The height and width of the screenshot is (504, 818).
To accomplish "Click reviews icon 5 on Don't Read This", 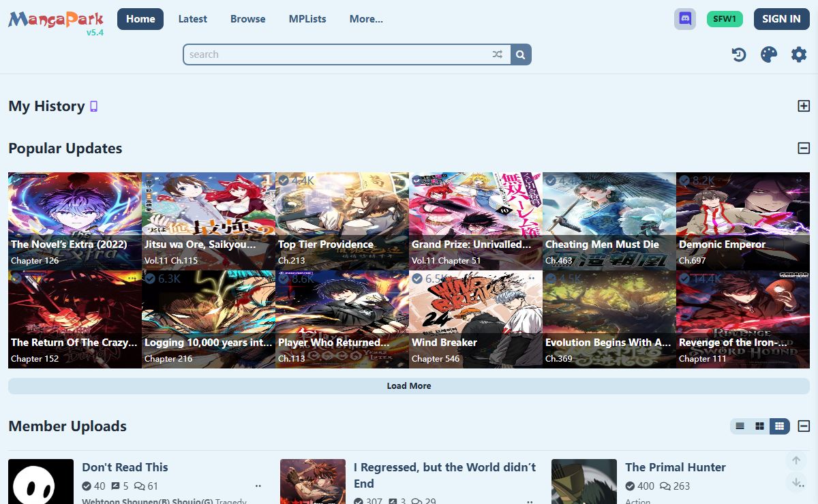I will click(x=119, y=486).
